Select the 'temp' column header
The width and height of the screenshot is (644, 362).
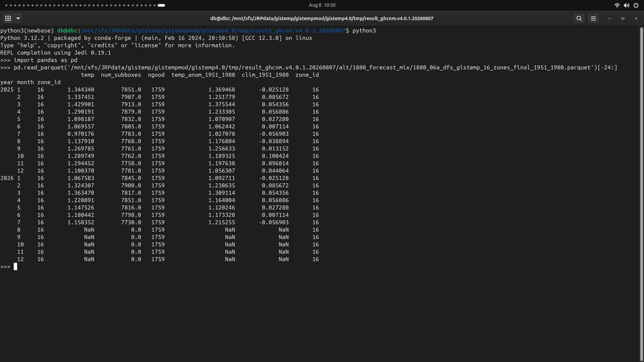(x=88, y=75)
